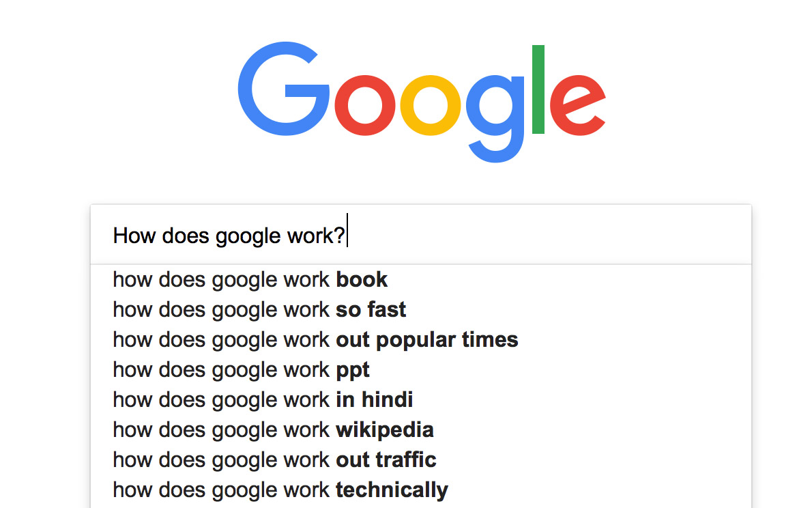Select the 'how does google work ppt' suggestion

click(x=241, y=370)
